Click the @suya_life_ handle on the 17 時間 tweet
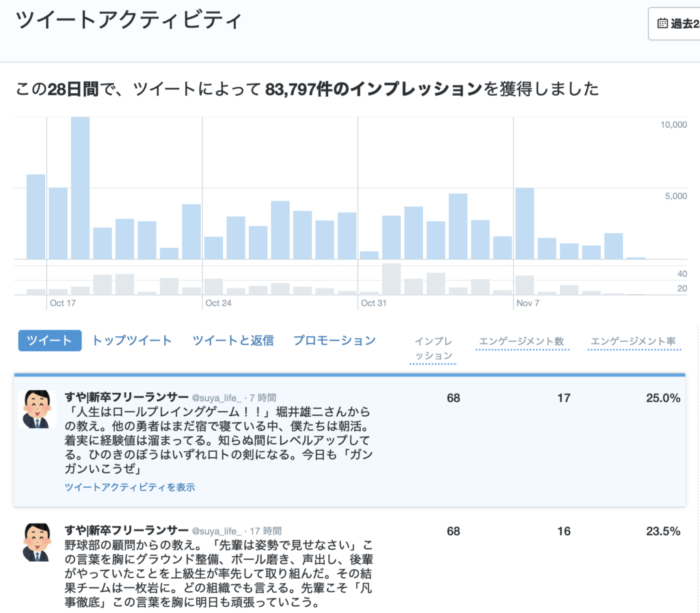Image resolution: width=700 pixels, height=613 pixels. [217, 531]
